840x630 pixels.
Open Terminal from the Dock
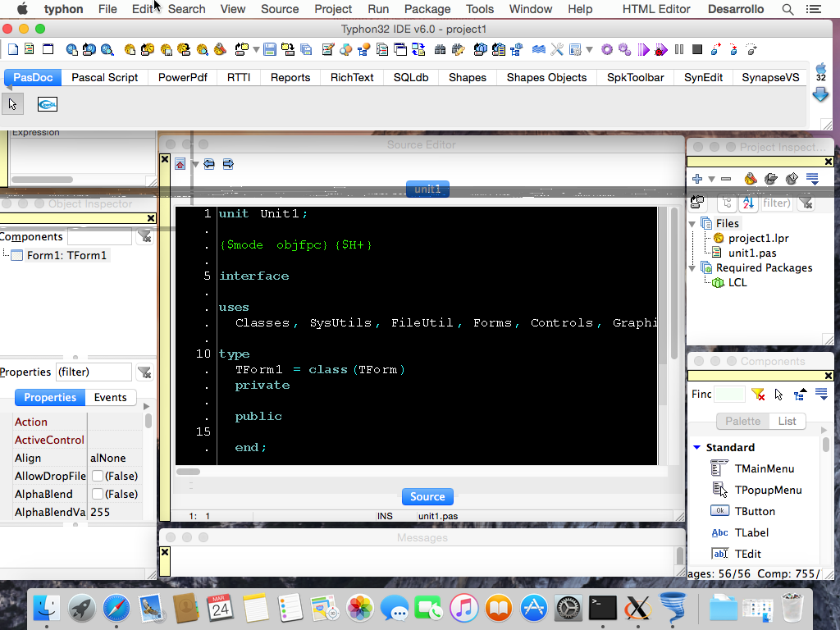tap(603, 608)
